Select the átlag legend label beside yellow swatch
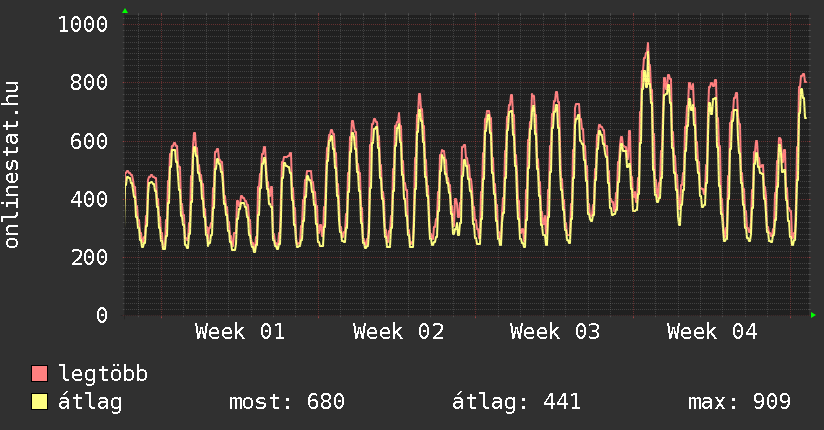This screenshot has height=430, width=824. click(x=91, y=402)
